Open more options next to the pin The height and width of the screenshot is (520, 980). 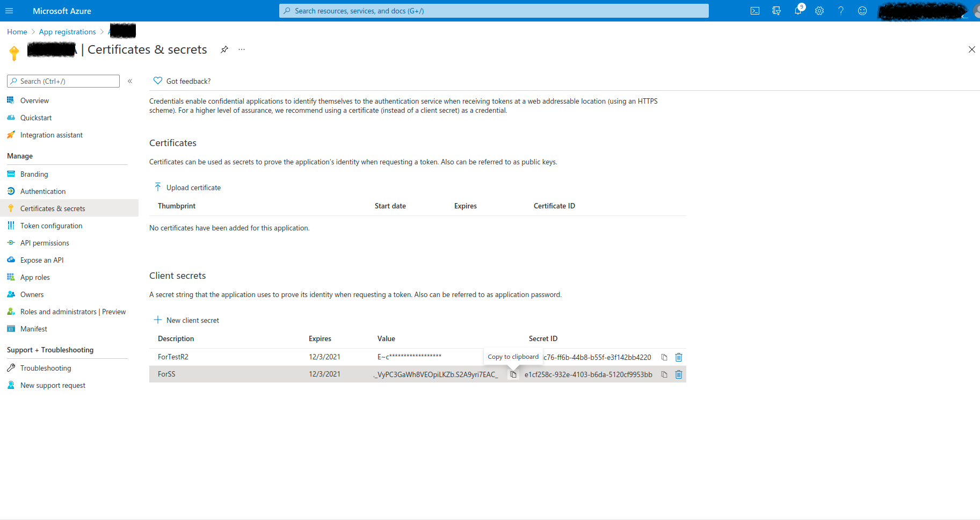[241, 49]
